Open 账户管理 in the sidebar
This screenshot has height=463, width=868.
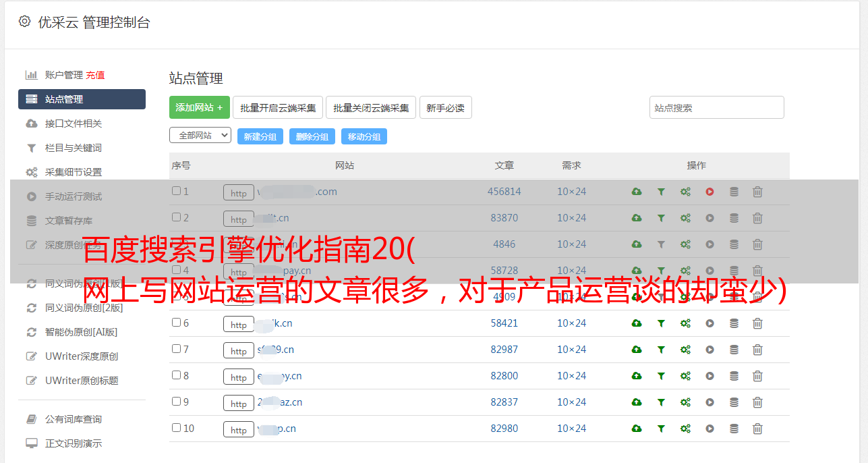point(63,75)
